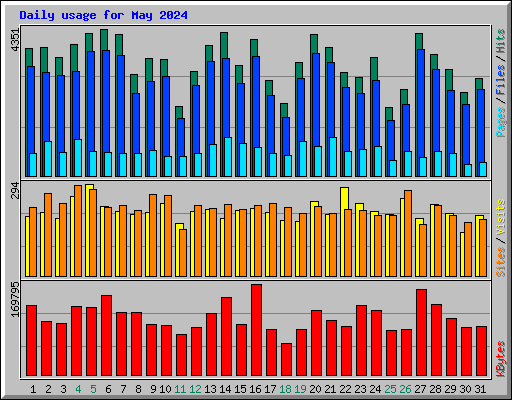The image size is (512, 400).
Task: Click the red KBytes bar for day 16
Action: [256, 330]
